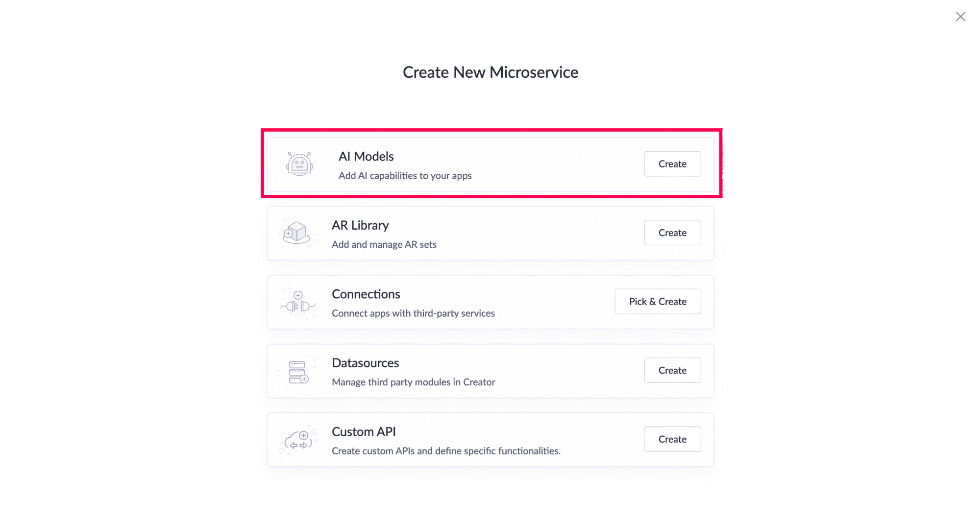Image resolution: width=980 pixels, height=519 pixels.
Task: Close the Create New Microservice dialog
Action: [x=960, y=17]
